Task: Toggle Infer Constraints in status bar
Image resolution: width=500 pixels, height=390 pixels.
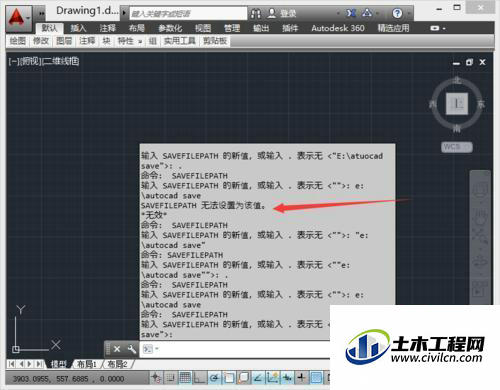Action: tap(156, 378)
